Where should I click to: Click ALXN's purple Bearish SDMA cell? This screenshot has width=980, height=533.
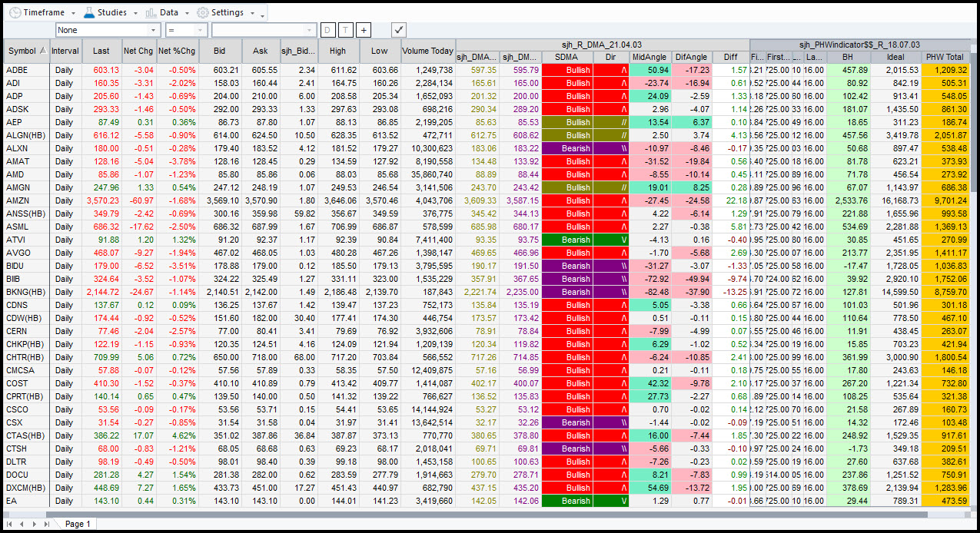click(x=567, y=148)
